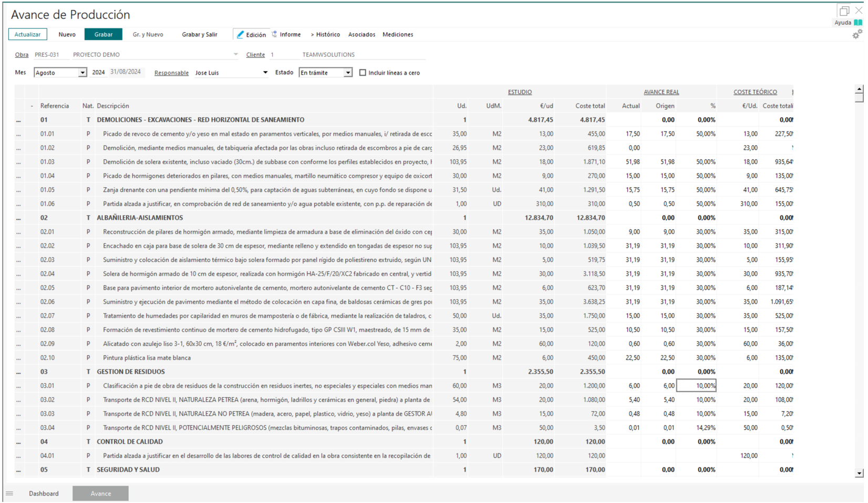The height and width of the screenshot is (503, 868).
Task: Open the Histórico menu
Action: tap(325, 34)
